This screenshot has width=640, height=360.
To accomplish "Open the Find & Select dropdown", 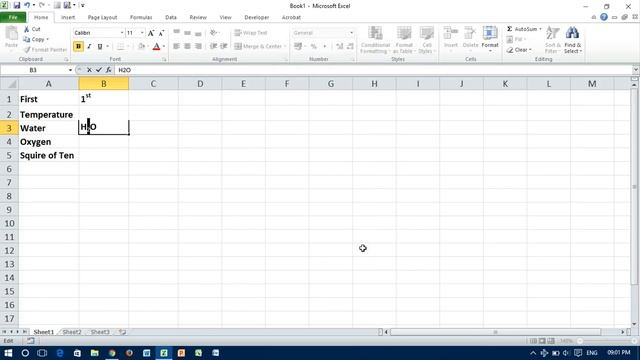I will (x=572, y=40).
